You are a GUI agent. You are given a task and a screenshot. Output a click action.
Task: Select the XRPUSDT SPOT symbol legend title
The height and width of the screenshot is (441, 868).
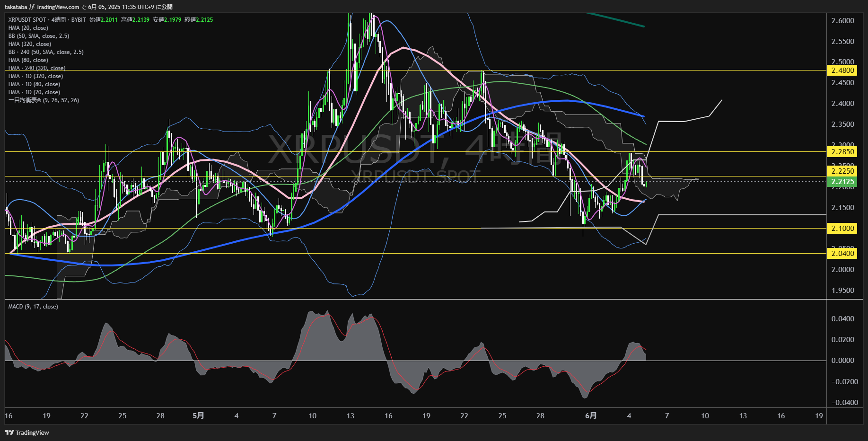pyautogui.click(x=47, y=20)
